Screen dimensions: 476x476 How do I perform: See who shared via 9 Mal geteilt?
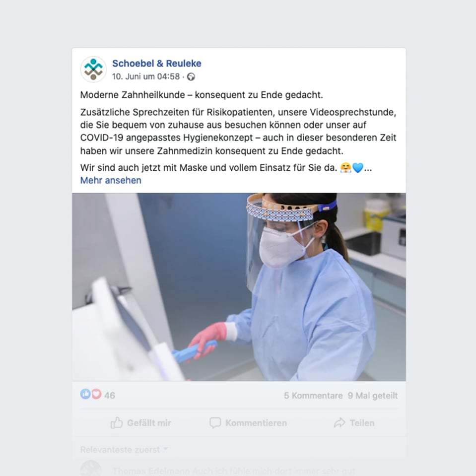tap(372, 396)
